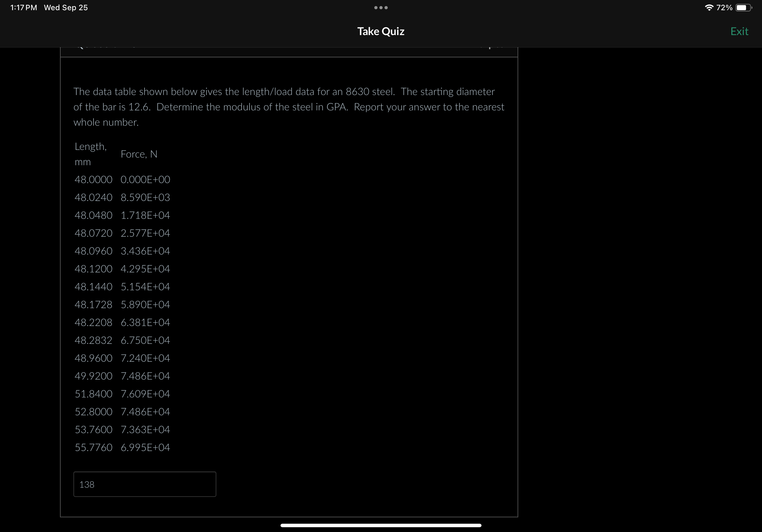Tap the question text about 8630 steel
This screenshot has width=762, height=532.
point(288,107)
